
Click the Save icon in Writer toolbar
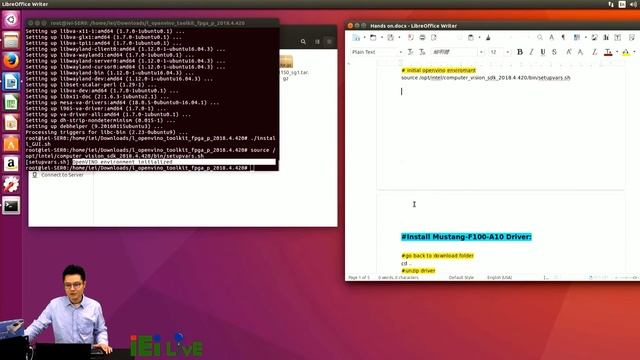pyautogui.click(x=390, y=38)
